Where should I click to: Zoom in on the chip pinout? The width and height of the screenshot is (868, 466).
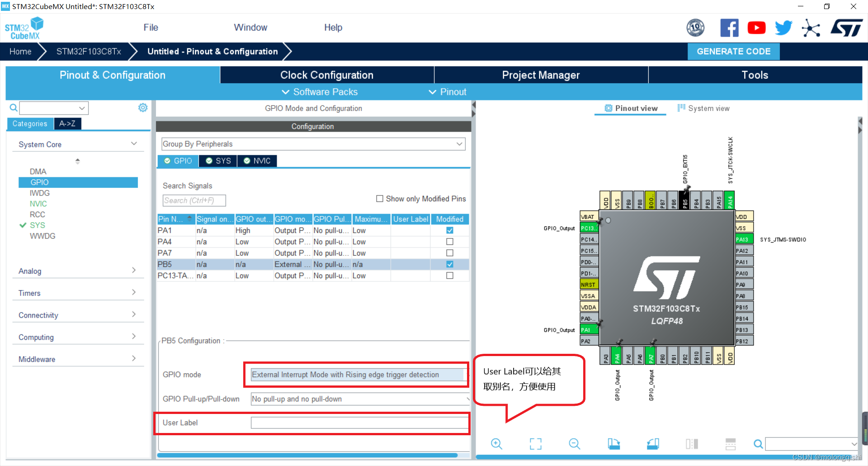coord(496,444)
